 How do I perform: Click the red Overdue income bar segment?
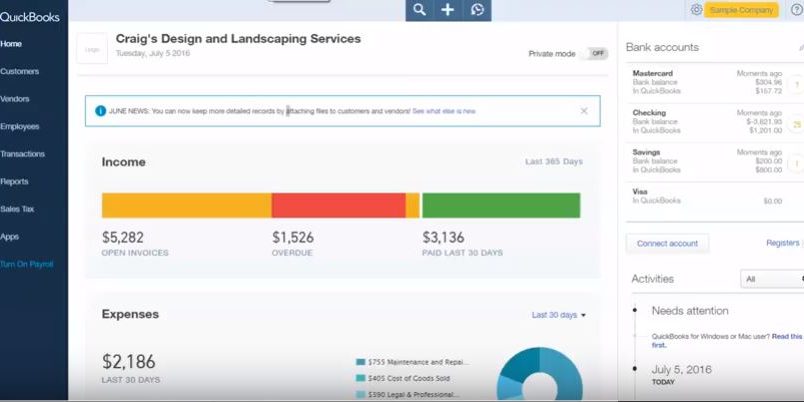[338, 205]
